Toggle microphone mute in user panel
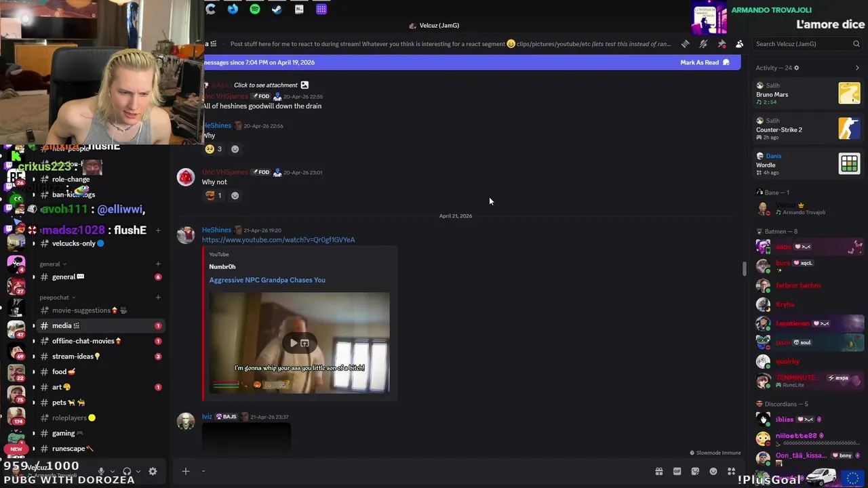Viewport: 868px width, 488px height. tap(101, 471)
